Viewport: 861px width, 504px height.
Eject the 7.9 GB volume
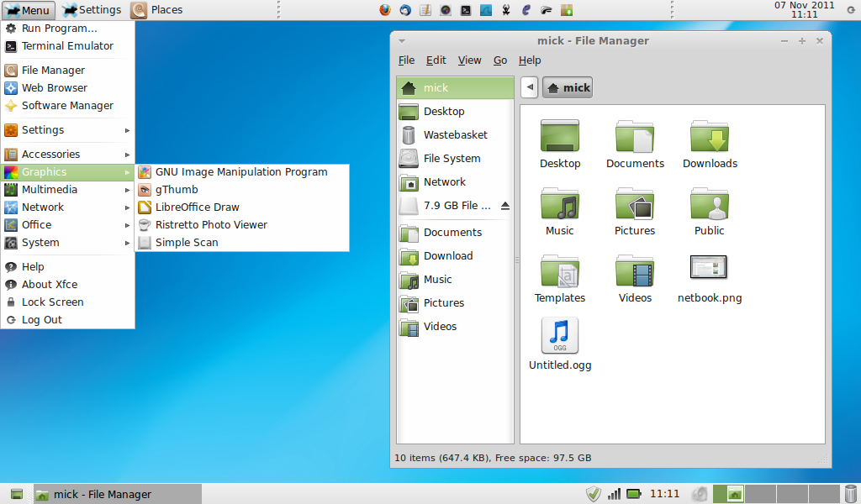click(x=505, y=206)
